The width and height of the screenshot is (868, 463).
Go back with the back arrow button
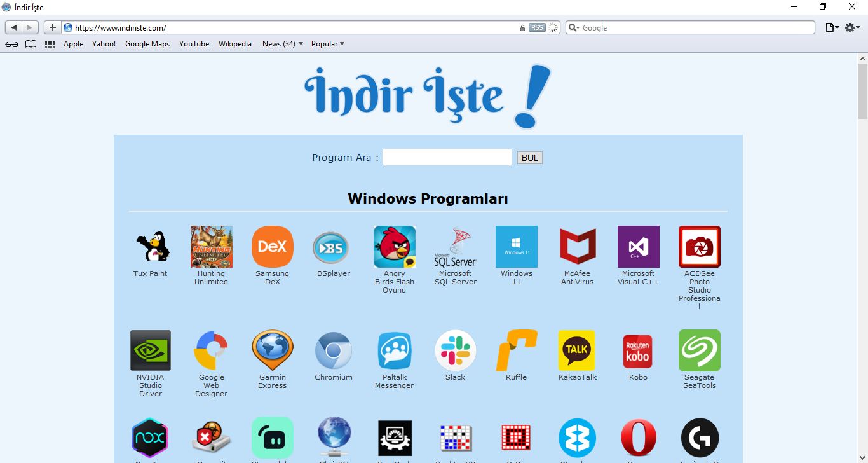[x=14, y=27]
